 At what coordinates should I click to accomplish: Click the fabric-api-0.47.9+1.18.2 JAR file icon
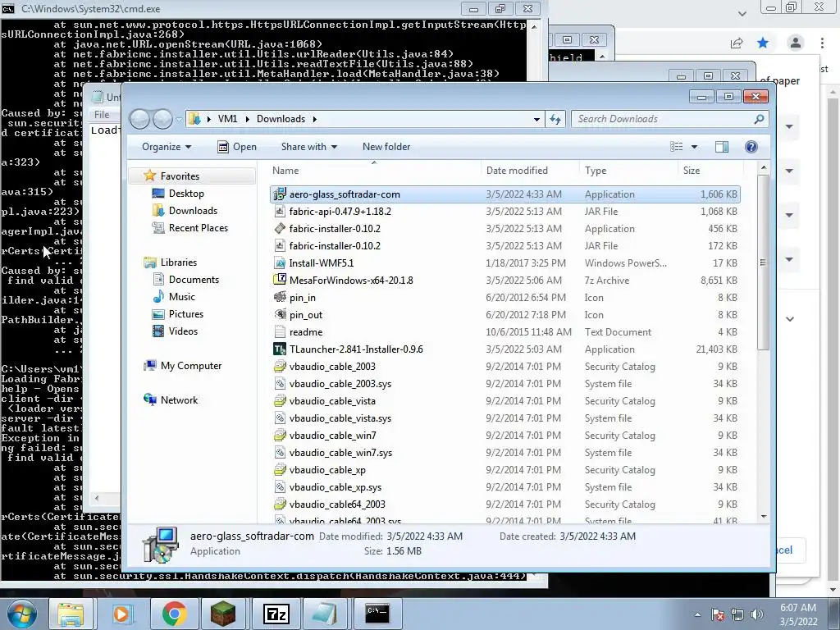click(279, 212)
